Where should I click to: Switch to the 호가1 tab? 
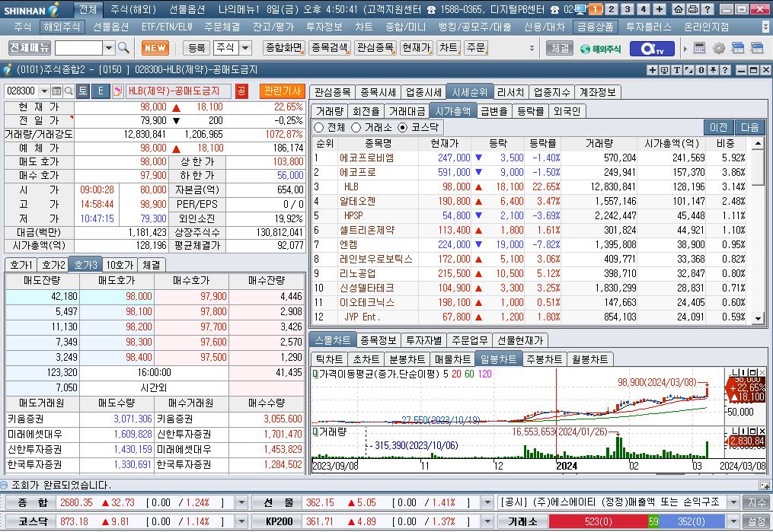21,265
